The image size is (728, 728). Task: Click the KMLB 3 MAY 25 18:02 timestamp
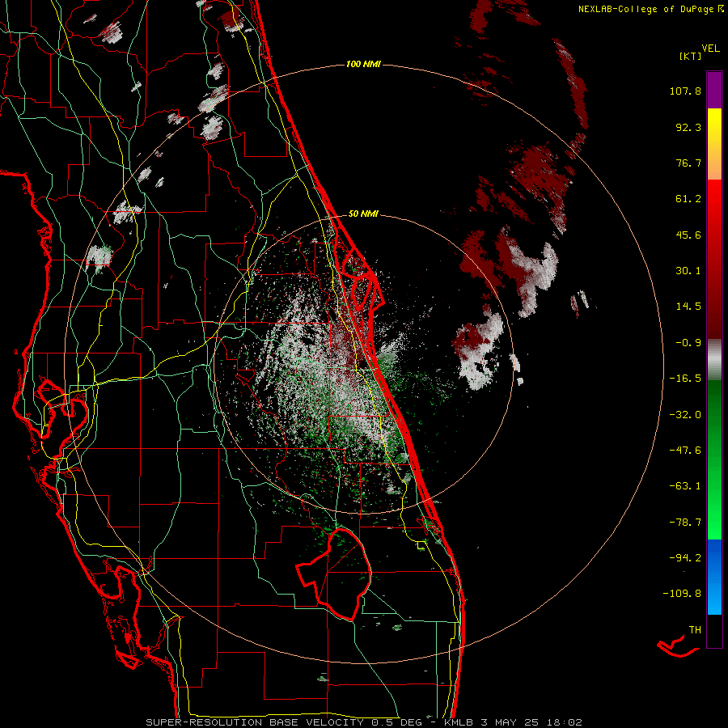(x=513, y=722)
